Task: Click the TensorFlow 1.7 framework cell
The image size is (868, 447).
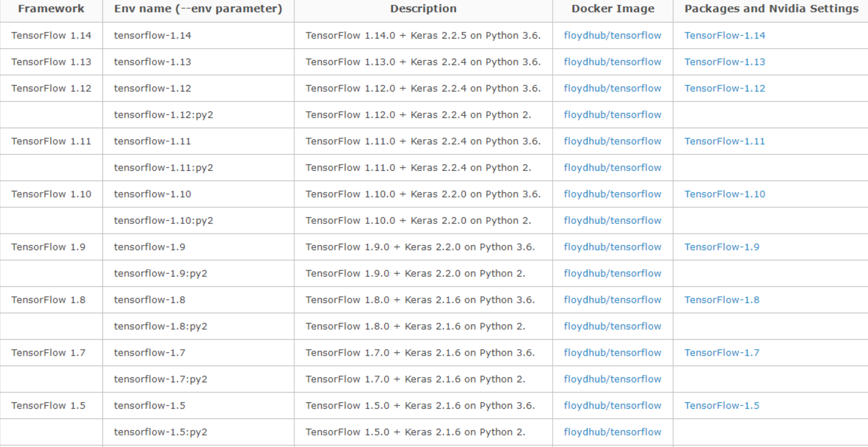Action: coord(51,353)
